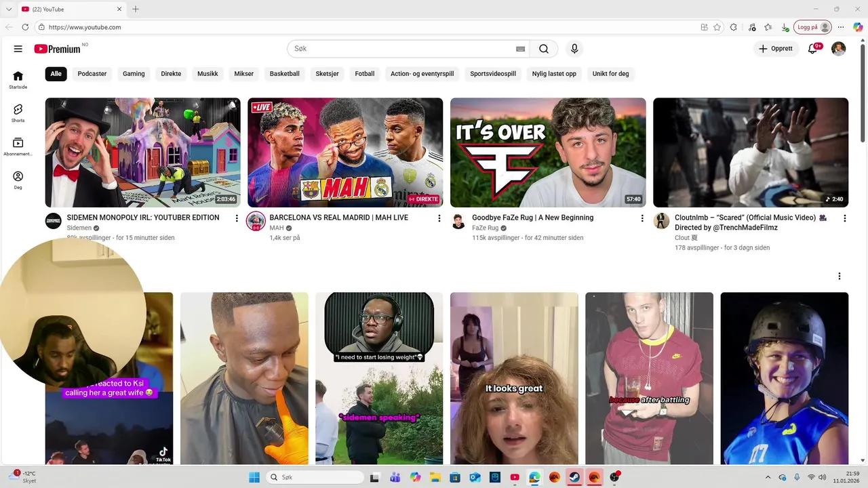Open options for Goodbye FaZe Rug video
The image size is (868, 488).
point(642,218)
